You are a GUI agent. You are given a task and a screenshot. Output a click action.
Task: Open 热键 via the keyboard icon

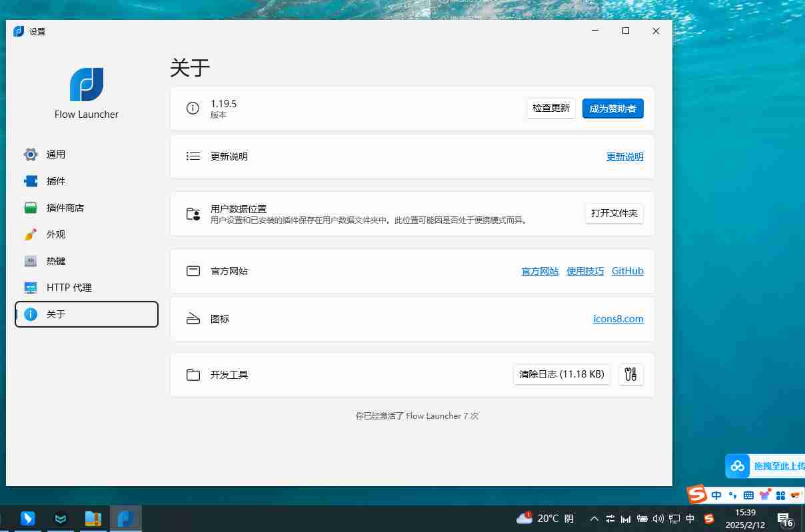tap(31, 260)
